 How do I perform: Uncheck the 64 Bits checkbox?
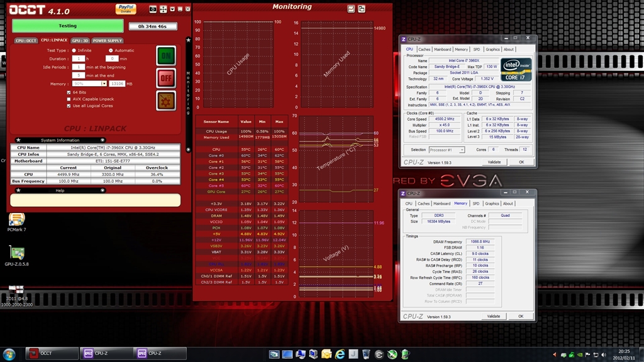click(69, 92)
